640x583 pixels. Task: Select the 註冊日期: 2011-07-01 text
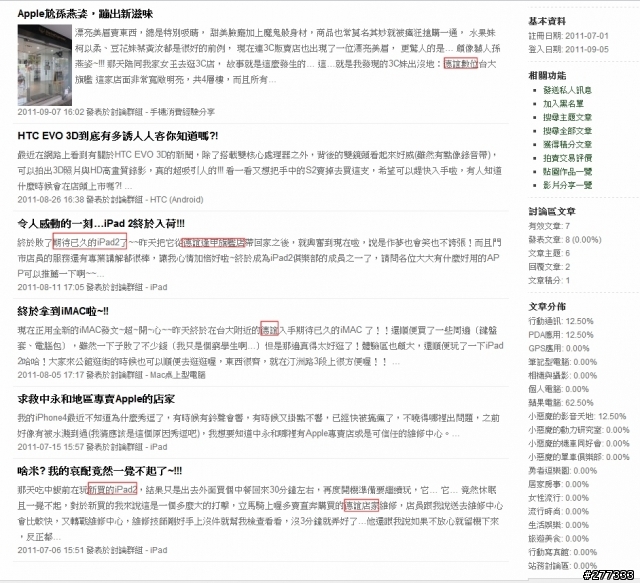[568, 36]
